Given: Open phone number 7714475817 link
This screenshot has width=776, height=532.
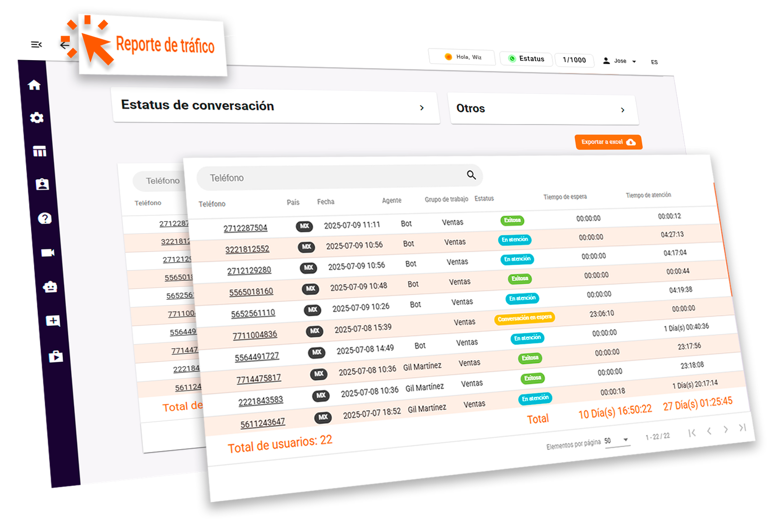Looking at the screenshot, I should pos(259,379).
